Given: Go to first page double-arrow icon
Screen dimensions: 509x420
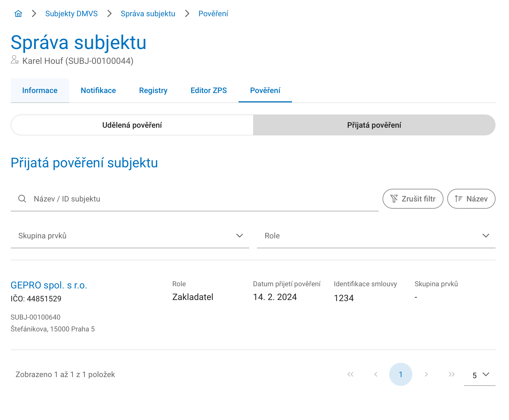Looking at the screenshot, I should 350,374.
